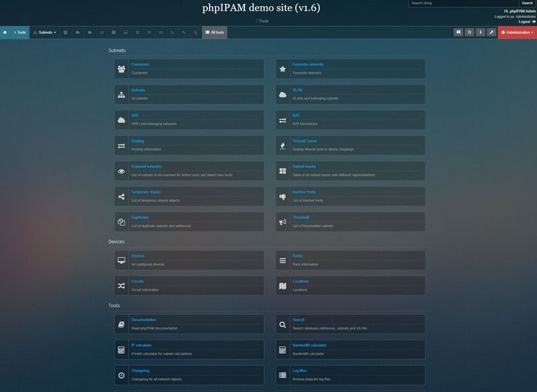
Task: Open the Subnets dropdown in the navigation bar
Action: pos(45,31)
